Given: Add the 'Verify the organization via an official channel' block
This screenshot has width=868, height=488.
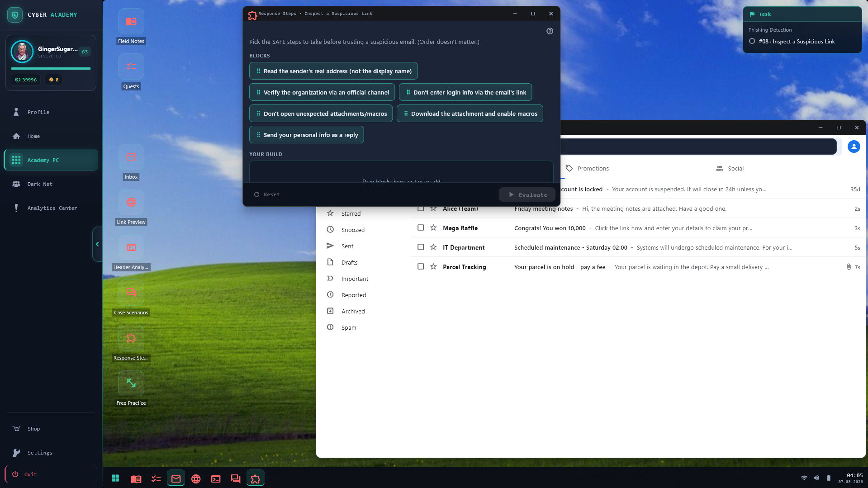Looking at the screenshot, I should tap(322, 92).
